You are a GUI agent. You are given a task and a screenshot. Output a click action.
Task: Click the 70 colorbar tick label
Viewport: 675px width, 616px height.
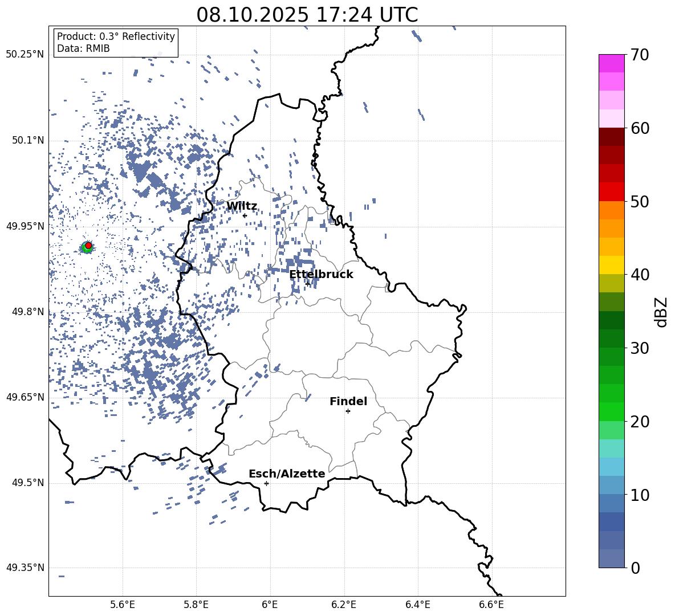point(640,55)
